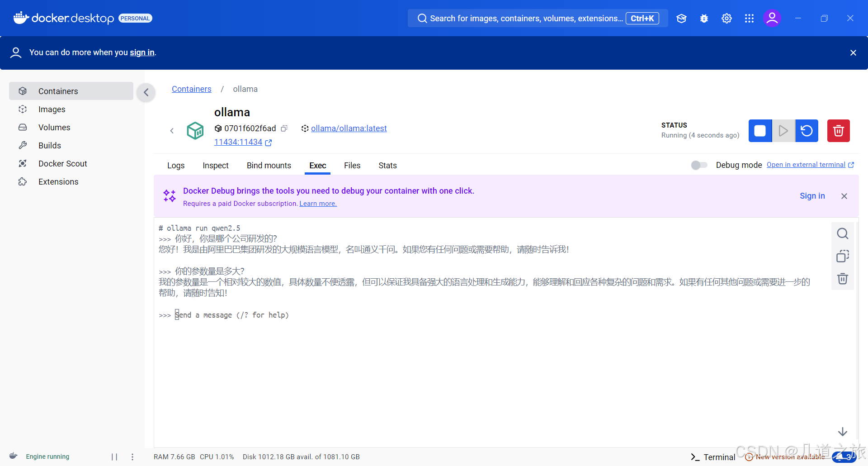The width and height of the screenshot is (868, 466).
Task: Open Docker Scout from the sidebar
Action: (x=62, y=163)
